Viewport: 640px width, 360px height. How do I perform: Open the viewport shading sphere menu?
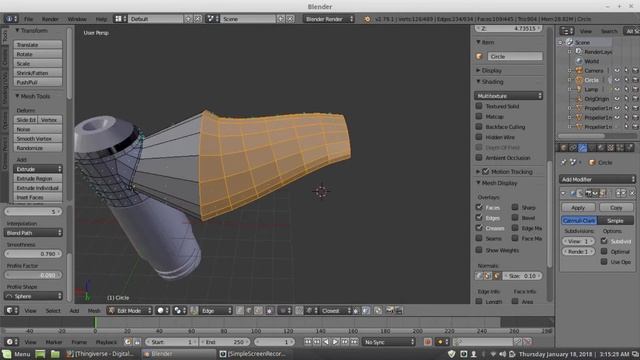coord(163,311)
